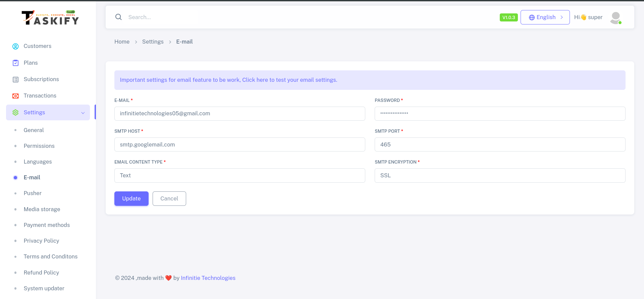This screenshot has height=299, width=644.
Task: Open the English language dropdown
Action: (x=545, y=17)
